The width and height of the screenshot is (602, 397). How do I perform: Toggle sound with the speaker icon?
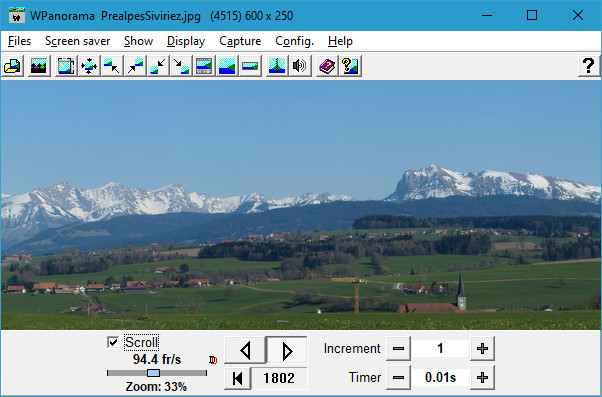click(300, 66)
